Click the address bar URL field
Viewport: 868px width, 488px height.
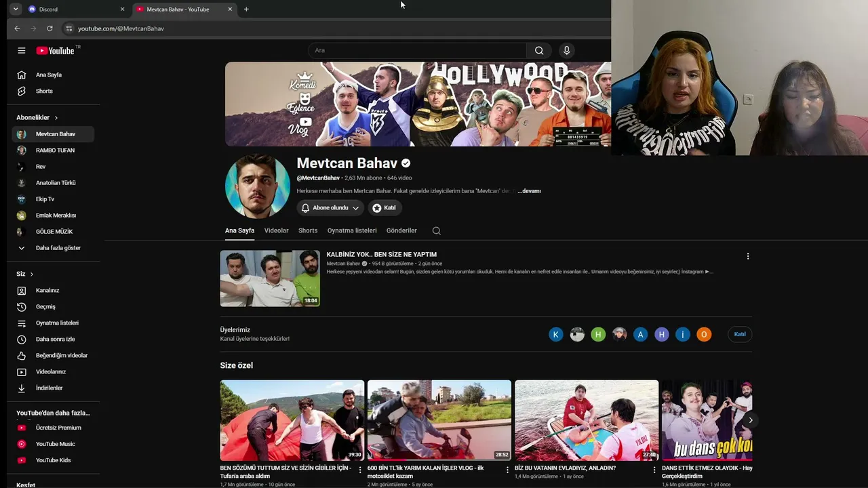point(339,28)
